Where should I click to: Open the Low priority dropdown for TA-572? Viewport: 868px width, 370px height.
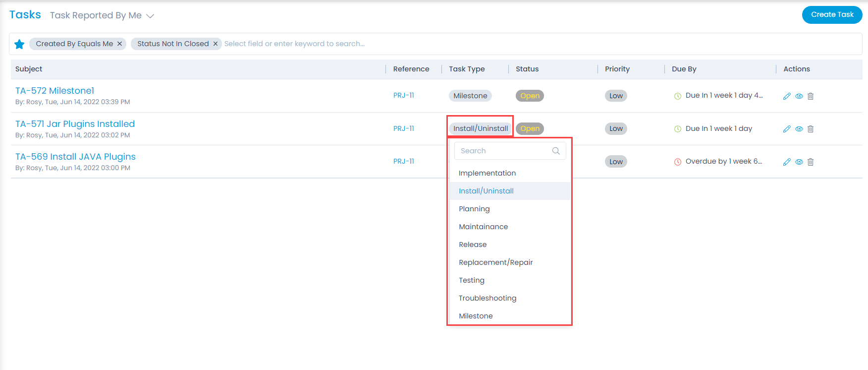(x=616, y=96)
